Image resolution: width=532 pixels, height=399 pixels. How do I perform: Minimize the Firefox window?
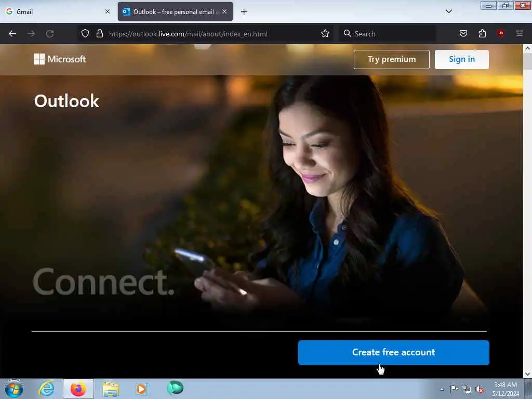click(488, 6)
